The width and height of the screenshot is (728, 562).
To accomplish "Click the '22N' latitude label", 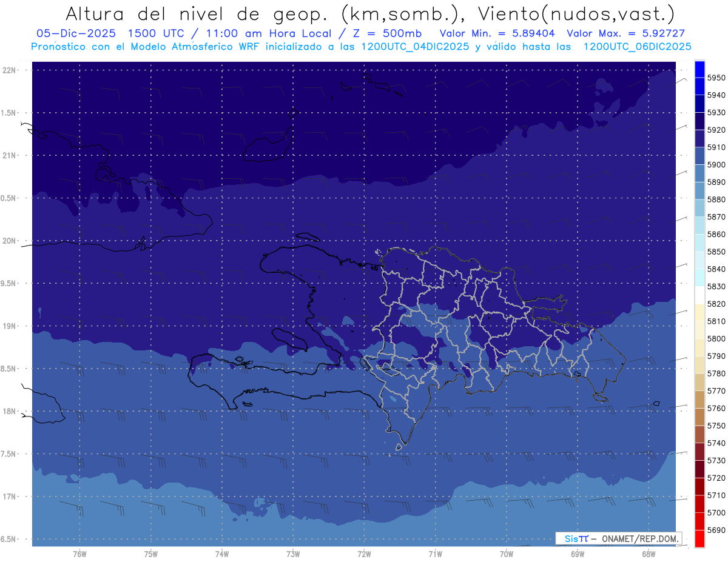I will pyautogui.click(x=9, y=70).
